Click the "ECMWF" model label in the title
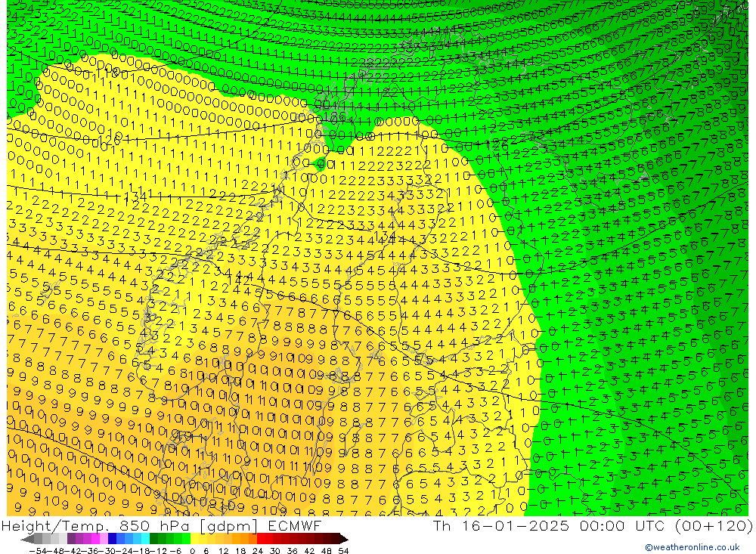 [295, 525]
